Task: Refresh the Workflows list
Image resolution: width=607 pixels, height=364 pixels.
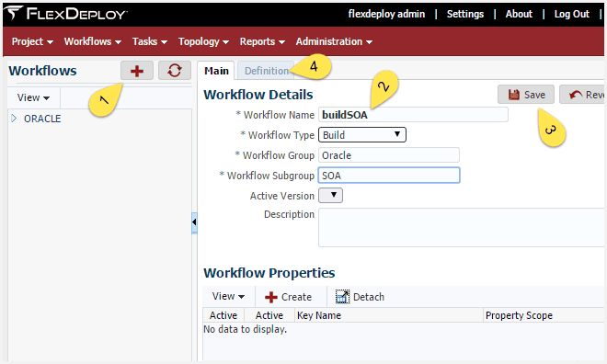Action: click(x=174, y=71)
